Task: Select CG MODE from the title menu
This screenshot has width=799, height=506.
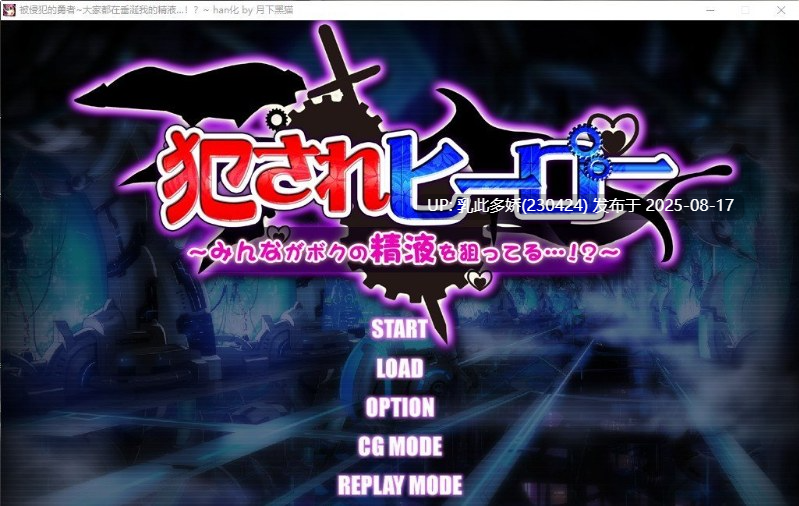Action: tap(400, 446)
